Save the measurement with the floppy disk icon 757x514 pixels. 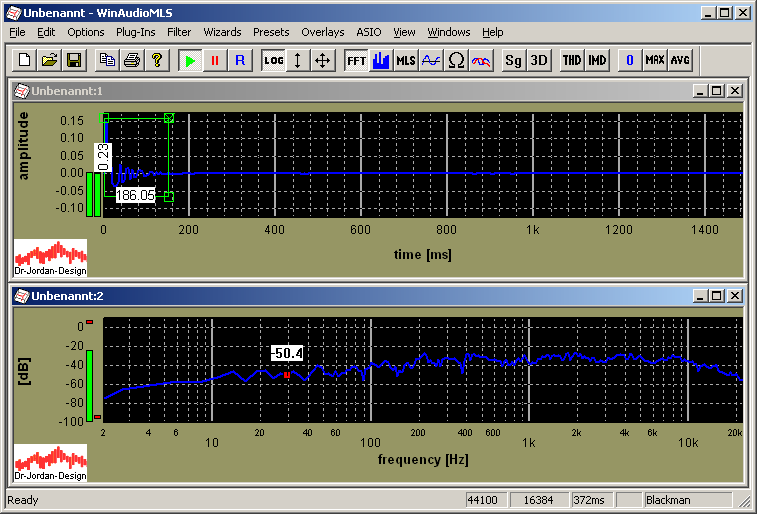click(x=73, y=60)
